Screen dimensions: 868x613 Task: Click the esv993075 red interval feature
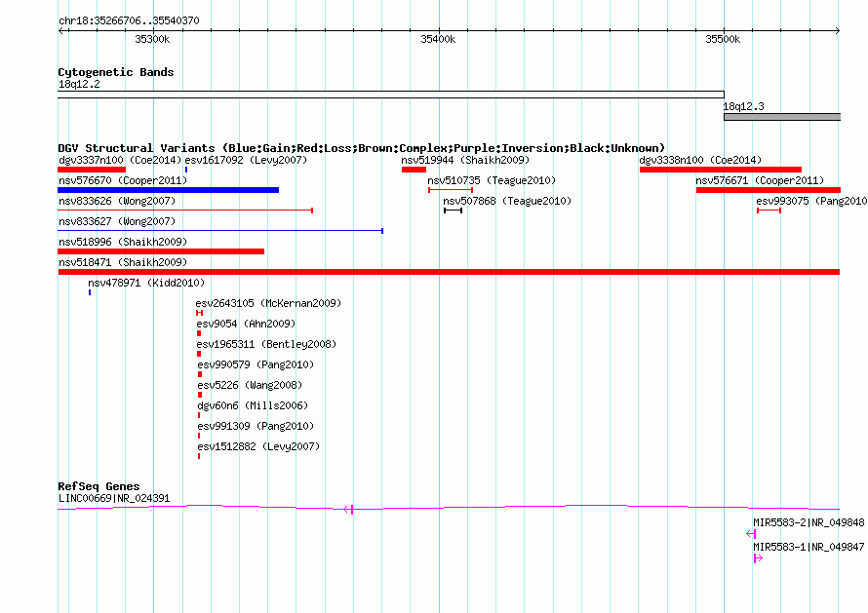coord(769,211)
